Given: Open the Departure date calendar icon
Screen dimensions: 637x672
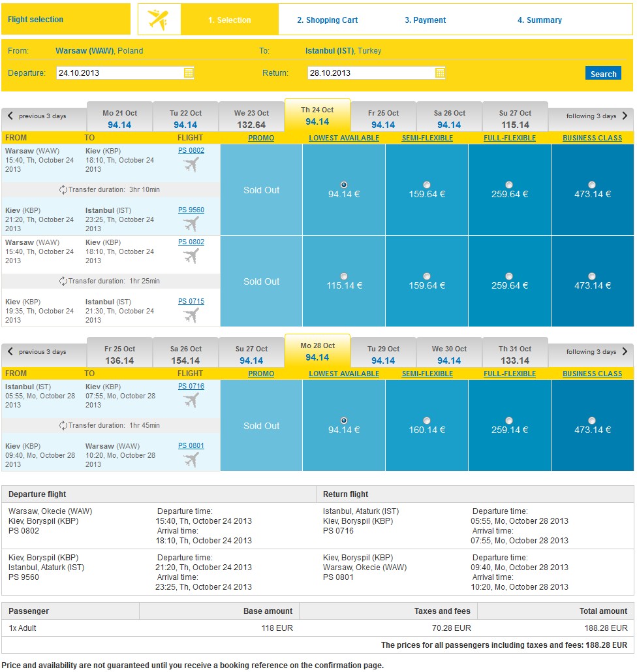Looking at the screenshot, I should point(189,73).
